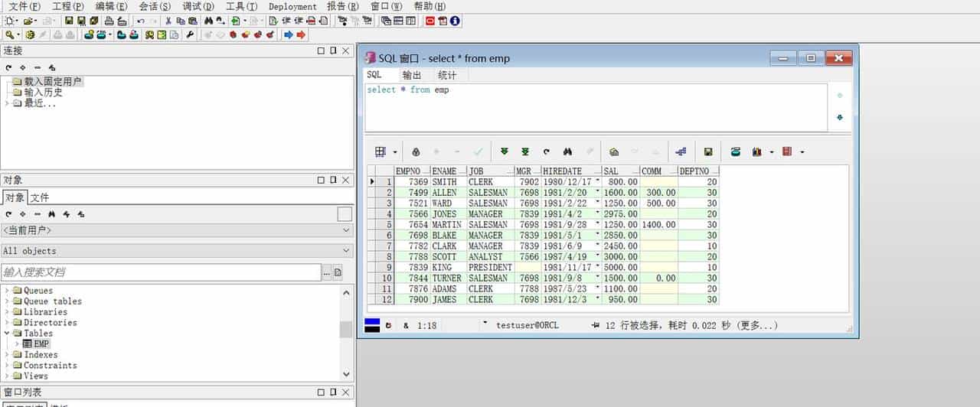
Task: Open the Deployment menu
Action: 292,6
